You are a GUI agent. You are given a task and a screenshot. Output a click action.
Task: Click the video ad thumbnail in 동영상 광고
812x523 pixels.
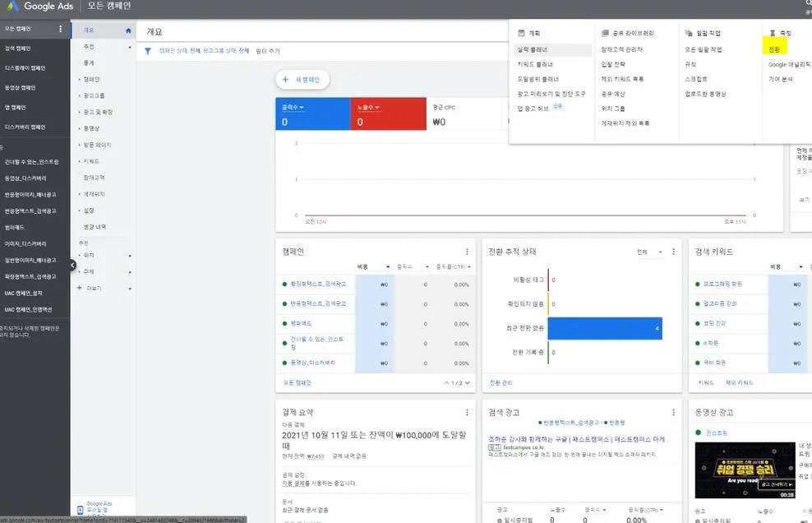coord(745,470)
